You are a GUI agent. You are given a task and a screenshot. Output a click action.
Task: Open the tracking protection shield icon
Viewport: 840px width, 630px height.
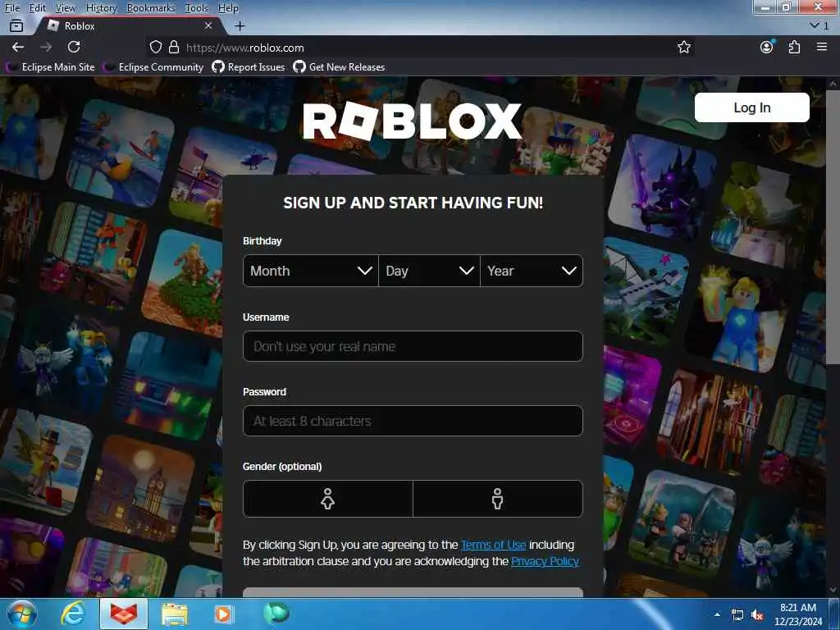(155, 47)
